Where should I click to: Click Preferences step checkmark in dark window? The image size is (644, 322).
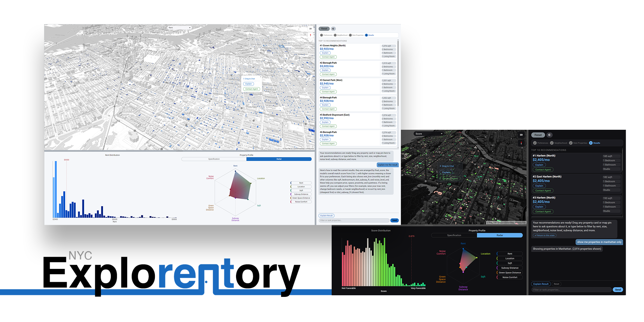pos(535,143)
